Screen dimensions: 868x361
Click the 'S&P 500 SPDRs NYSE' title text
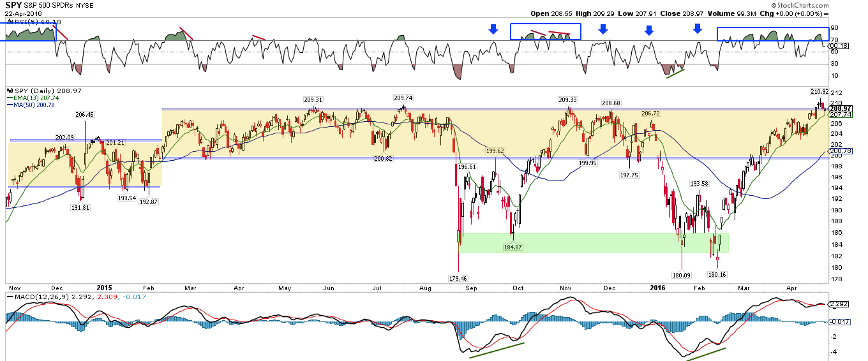click(x=59, y=5)
